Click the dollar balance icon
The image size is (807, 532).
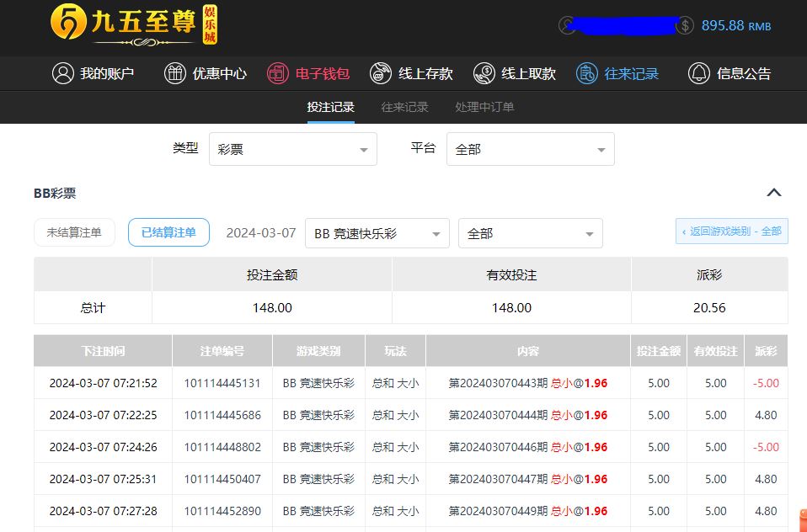[x=685, y=25]
